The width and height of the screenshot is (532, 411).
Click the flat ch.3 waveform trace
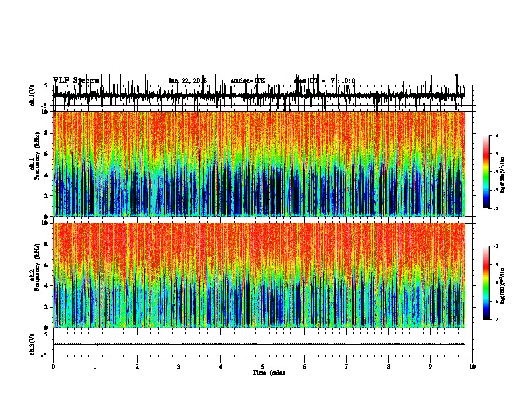pyautogui.click(x=259, y=345)
